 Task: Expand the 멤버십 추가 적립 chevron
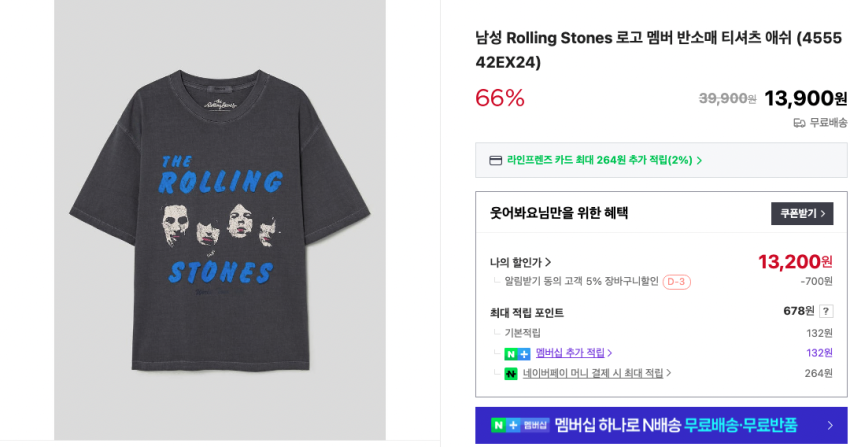[610, 353]
